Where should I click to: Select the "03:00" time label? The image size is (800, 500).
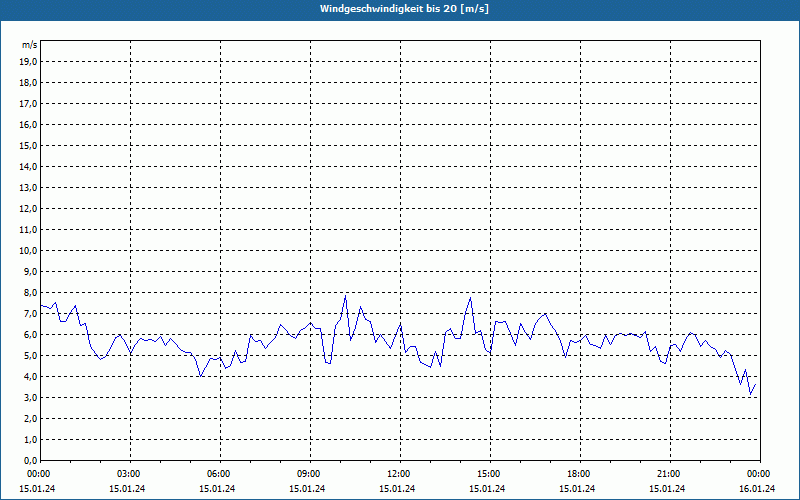130,474
